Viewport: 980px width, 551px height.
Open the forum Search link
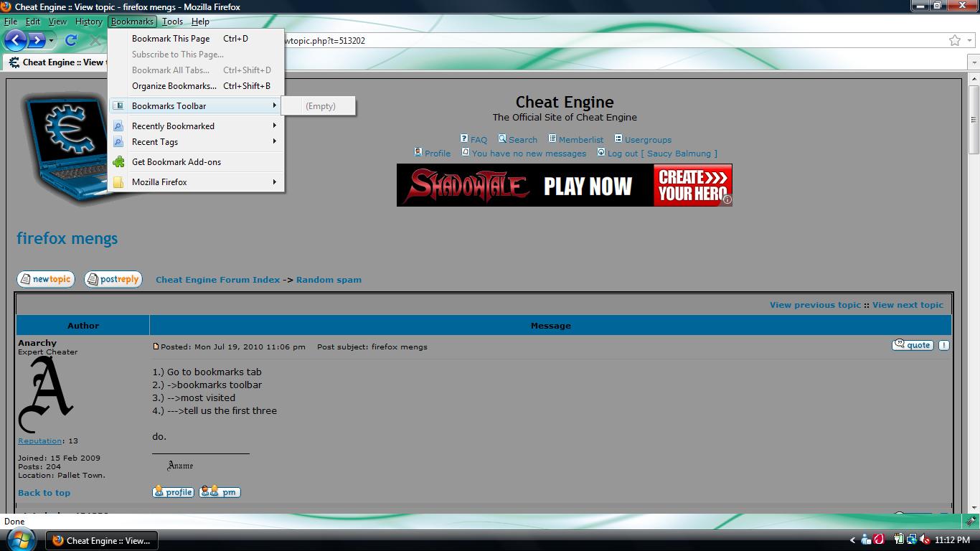click(x=523, y=140)
